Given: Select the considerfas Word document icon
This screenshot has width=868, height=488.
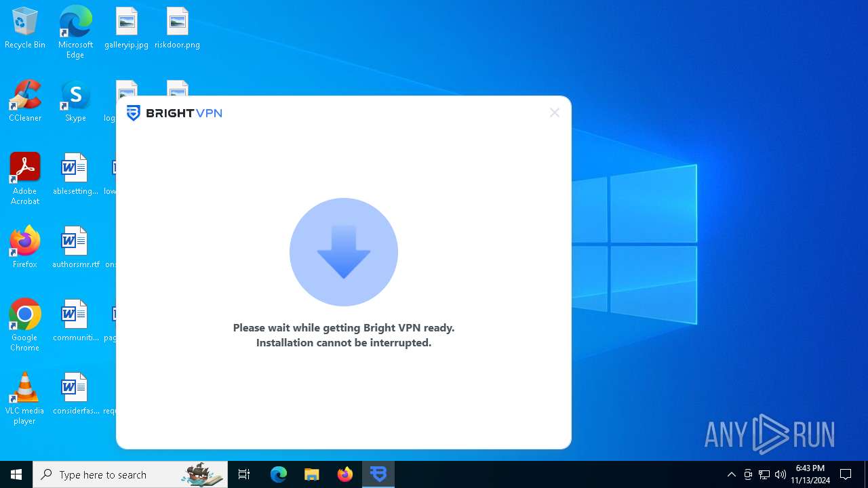Looking at the screenshot, I should (x=75, y=394).
